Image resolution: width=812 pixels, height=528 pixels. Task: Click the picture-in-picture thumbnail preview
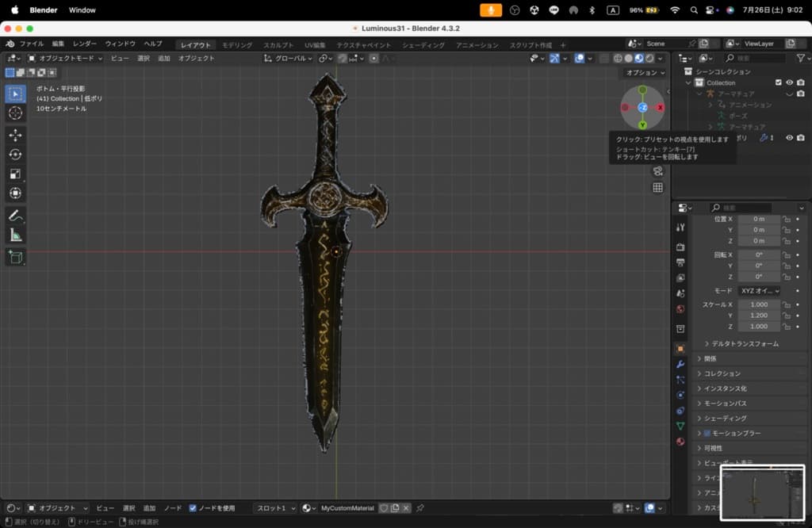[x=762, y=492]
